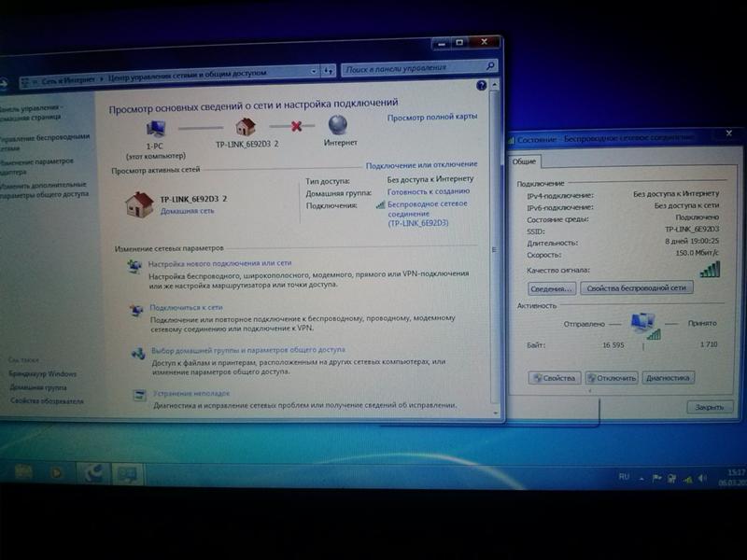Open Свойства беспроводной сети button
Image resolution: width=747 pixels, height=560 pixels.
point(637,287)
